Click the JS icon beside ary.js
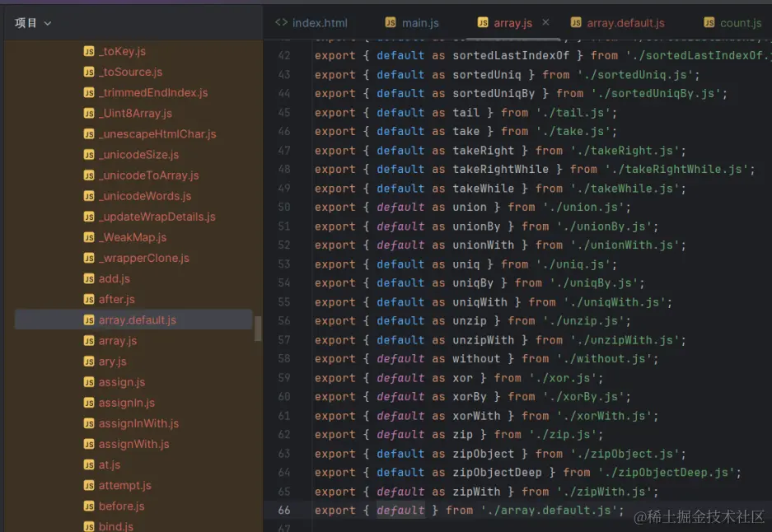The image size is (772, 532). point(89,362)
